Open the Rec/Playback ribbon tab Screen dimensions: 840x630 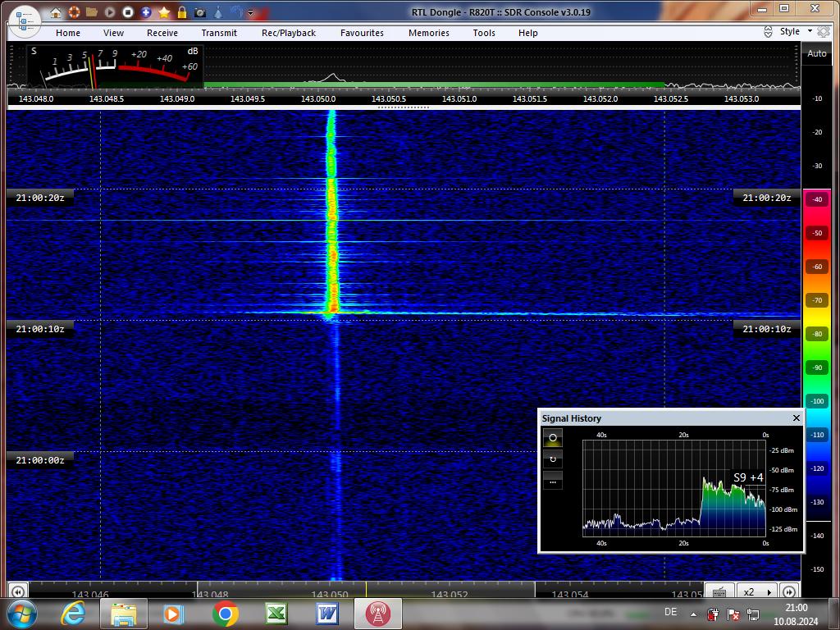(x=289, y=33)
